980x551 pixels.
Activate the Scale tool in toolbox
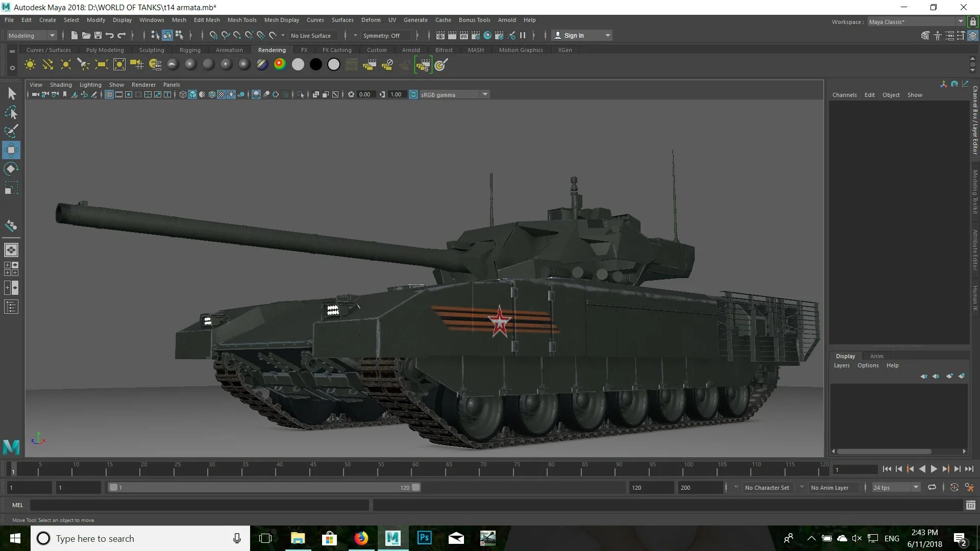pyautogui.click(x=11, y=188)
